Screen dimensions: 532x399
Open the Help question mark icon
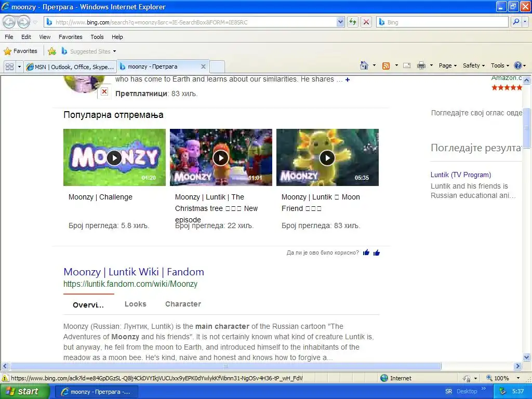(518, 65)
